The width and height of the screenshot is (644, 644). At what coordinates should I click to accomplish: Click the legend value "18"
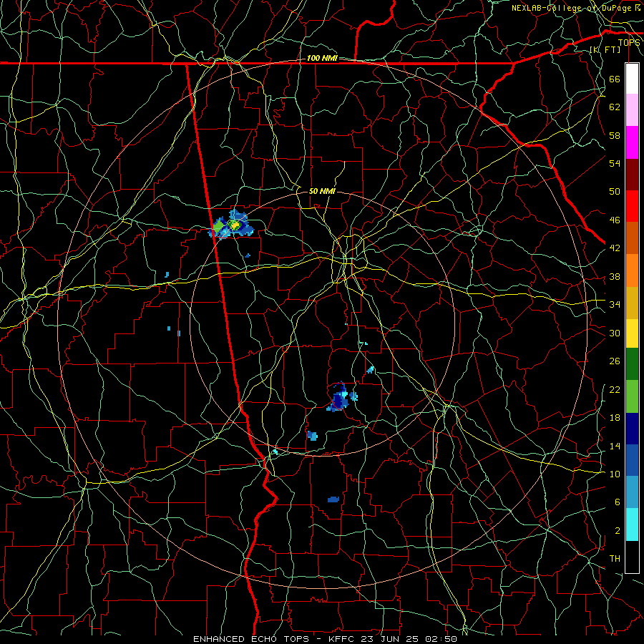point(615,418)
